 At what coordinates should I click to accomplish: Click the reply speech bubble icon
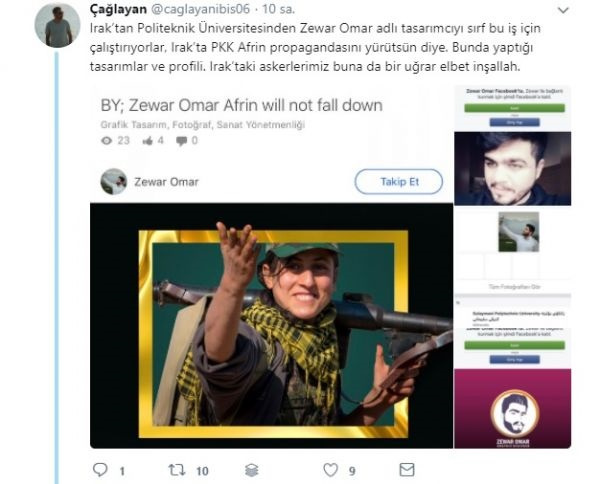pos(100,469)
